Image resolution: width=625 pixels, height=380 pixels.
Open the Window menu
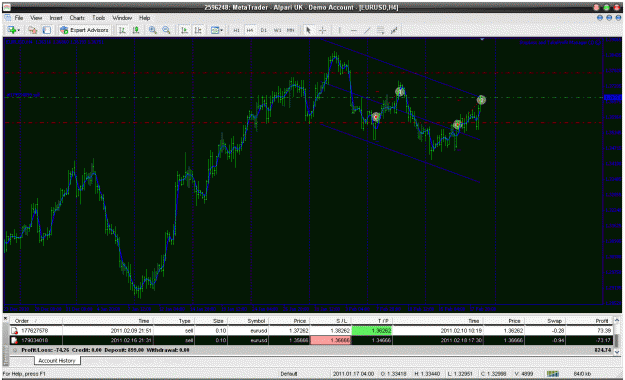122,18
